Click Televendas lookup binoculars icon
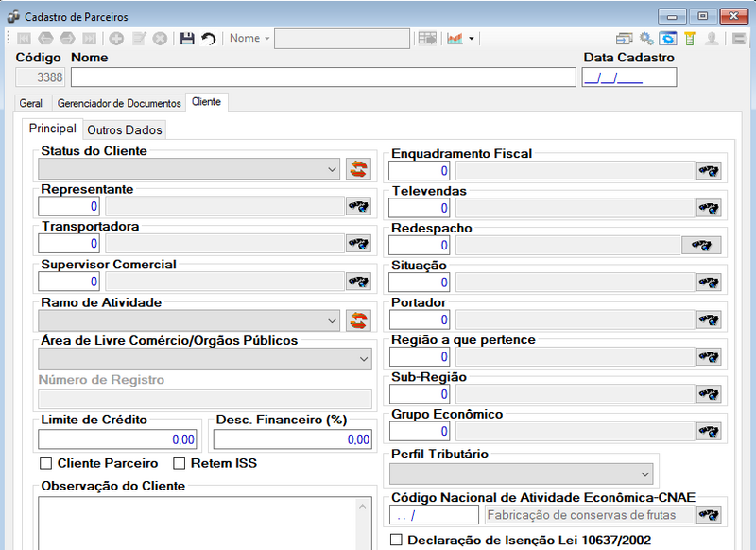Screen dimensions: 756x550 [x=709, y=208]
